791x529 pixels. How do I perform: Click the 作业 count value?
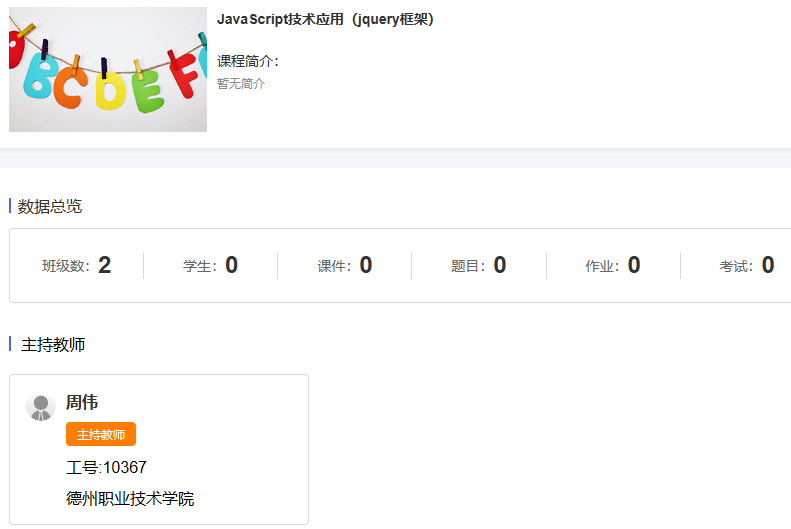[x=634, y=265]
